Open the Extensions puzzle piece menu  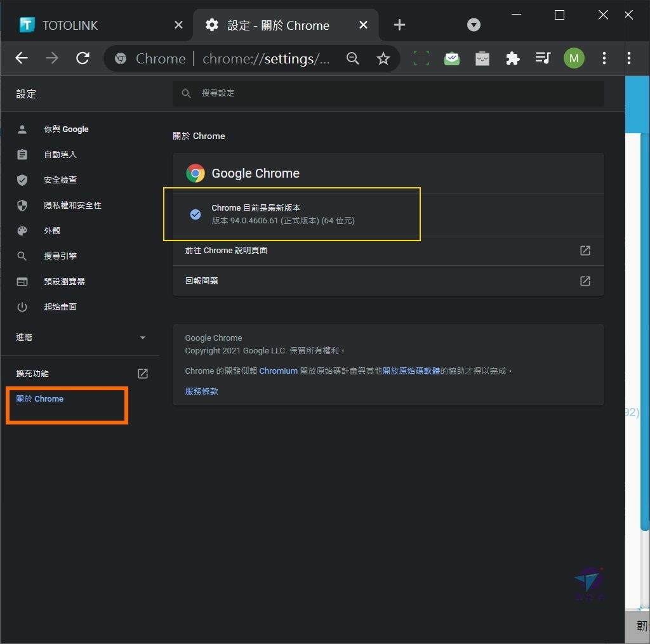[513, 58]
